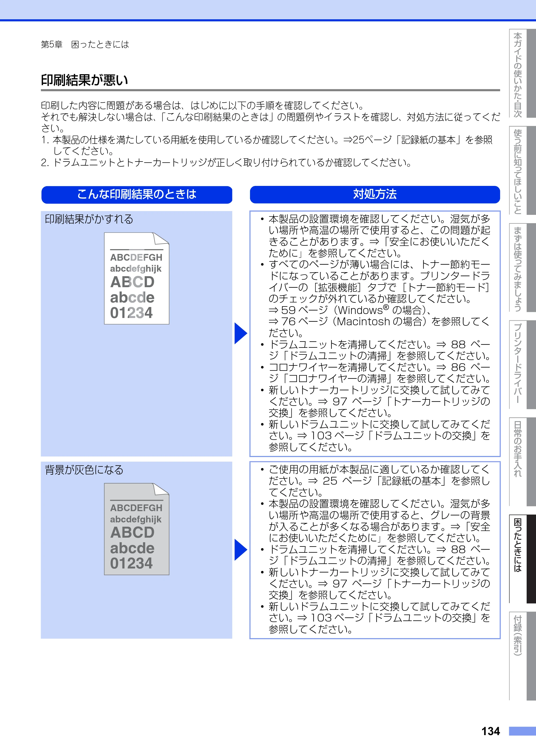Click the blue arrow beside 印刷結果がかすれる

[x=241, y=333]
